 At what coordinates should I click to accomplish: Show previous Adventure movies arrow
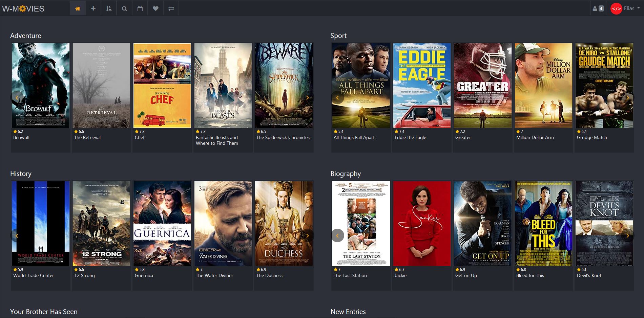point(17,98)
